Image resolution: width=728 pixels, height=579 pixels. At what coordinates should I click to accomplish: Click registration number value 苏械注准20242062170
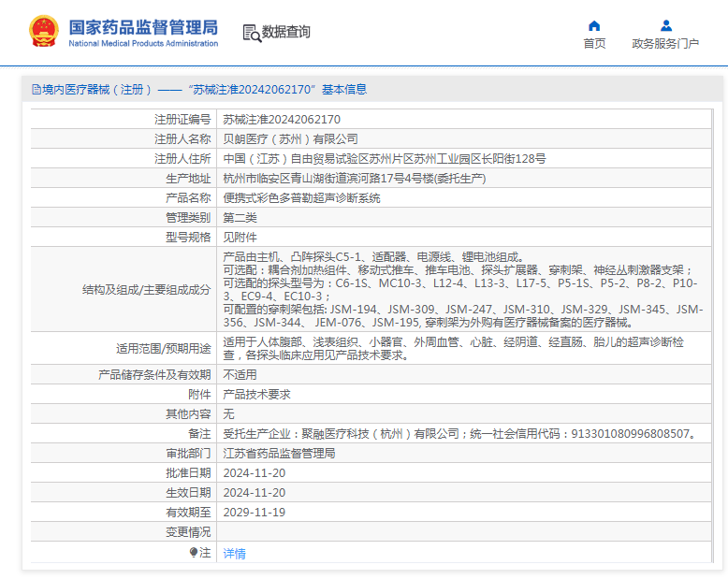tap(282, 120)
